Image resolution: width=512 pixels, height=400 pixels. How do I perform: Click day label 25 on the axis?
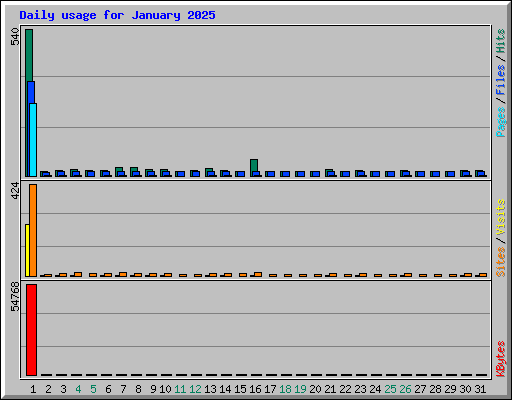[390, 389]
